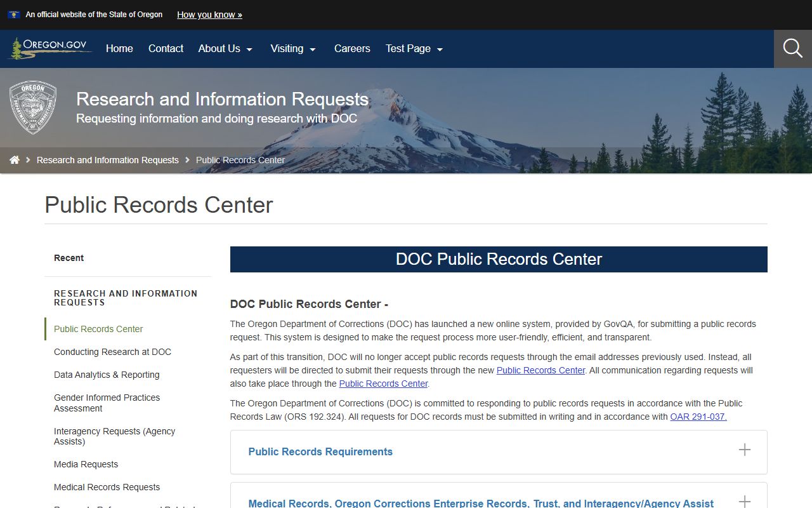Click the Public Records Requirements heading
Viewport: 812px width, 508px height.
[320, 451]
